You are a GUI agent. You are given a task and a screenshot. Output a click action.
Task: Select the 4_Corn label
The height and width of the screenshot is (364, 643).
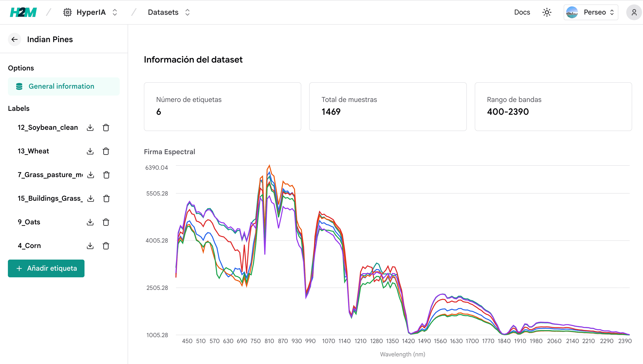(29, 246)
